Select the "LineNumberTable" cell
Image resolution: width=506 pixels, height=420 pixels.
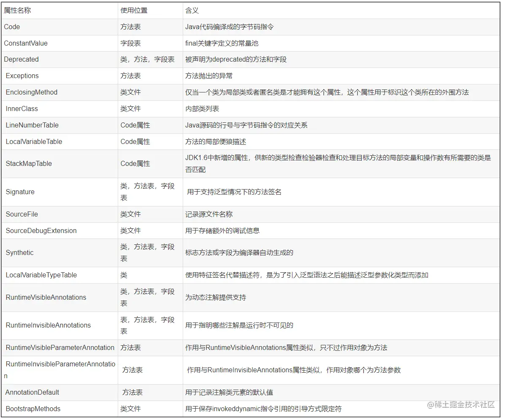point(60,125)
